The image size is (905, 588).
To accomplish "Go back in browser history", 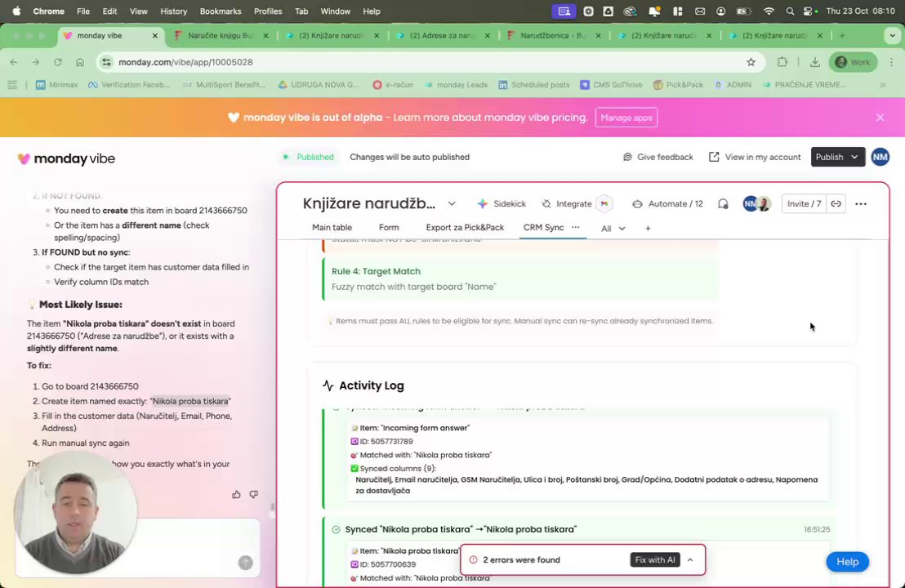I will [x=14, y=62].
